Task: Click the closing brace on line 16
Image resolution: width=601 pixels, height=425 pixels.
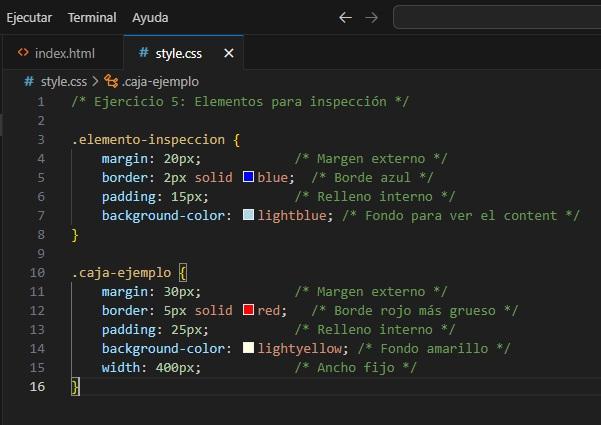Action: [x=76, y=387]
